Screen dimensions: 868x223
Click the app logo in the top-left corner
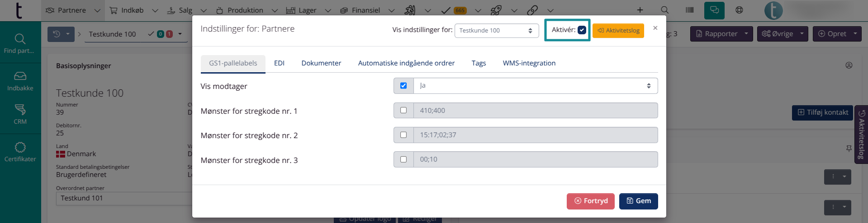coord(19,10)
